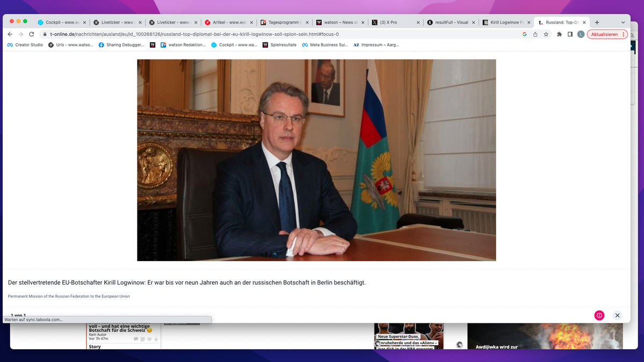This screenshot has height=362, width=644.
Task: Close the Russland: Top-Di tab
Action: [x=584, y=23]
